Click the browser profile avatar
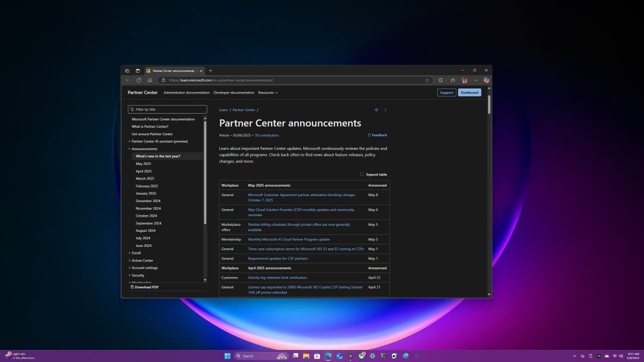644x362 pixels. pyautogui.click(x=464, y=80)
